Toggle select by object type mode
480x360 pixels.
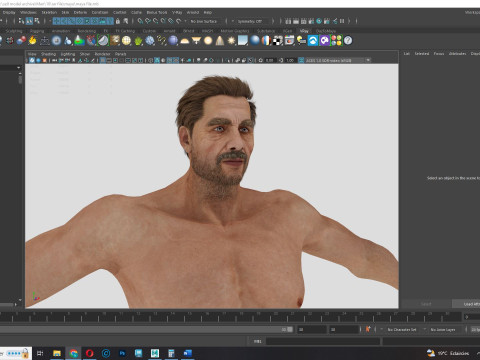pyautogui.click(x=29, y=21)
